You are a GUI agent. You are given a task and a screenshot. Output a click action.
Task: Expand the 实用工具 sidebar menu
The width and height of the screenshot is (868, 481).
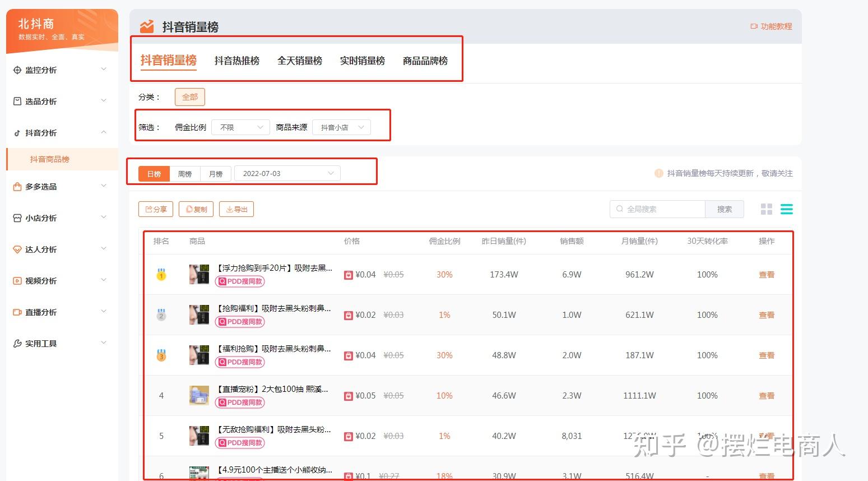[x=103, y=343]
